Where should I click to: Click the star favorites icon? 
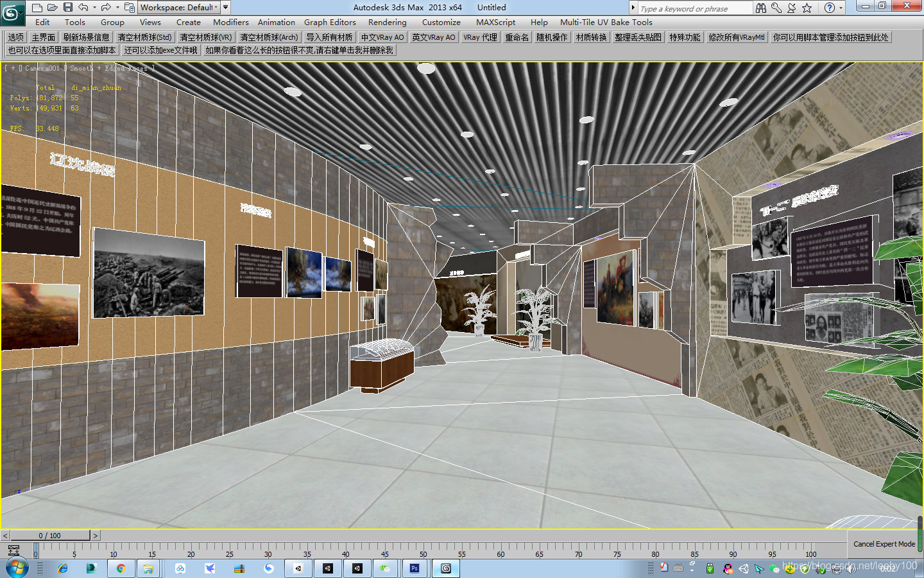(807, 8)
